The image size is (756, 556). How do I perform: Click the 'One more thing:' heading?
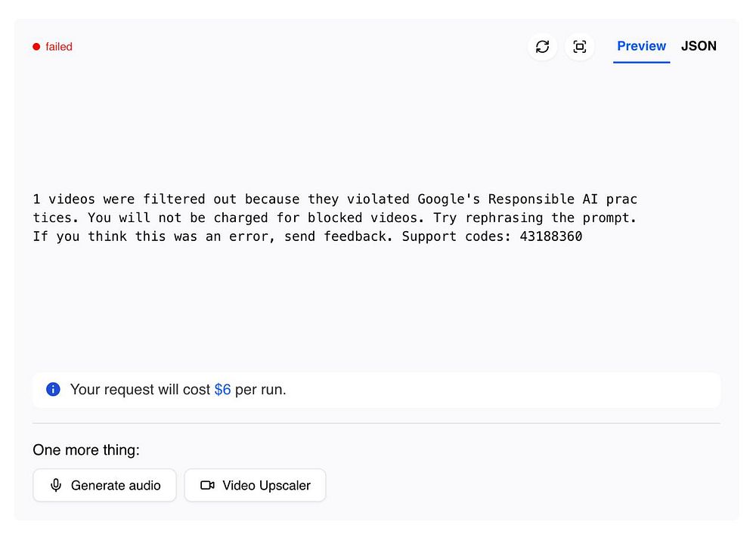click(x=86, y=450)
